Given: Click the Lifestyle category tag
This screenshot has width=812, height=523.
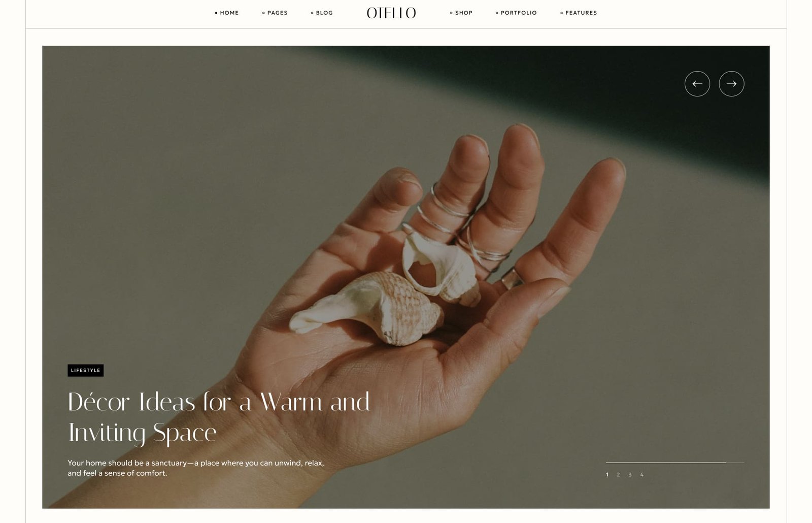Looking at the screenshot, I should [85, 370].
